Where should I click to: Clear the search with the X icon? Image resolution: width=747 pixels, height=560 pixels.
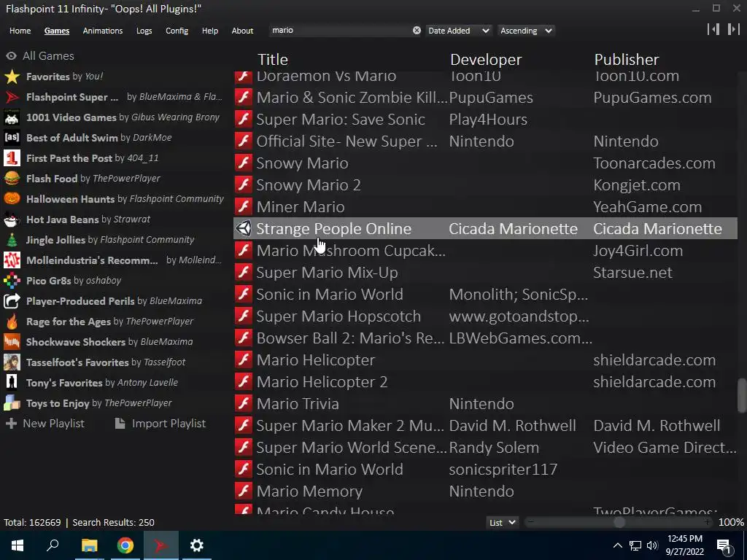[417, 30]
